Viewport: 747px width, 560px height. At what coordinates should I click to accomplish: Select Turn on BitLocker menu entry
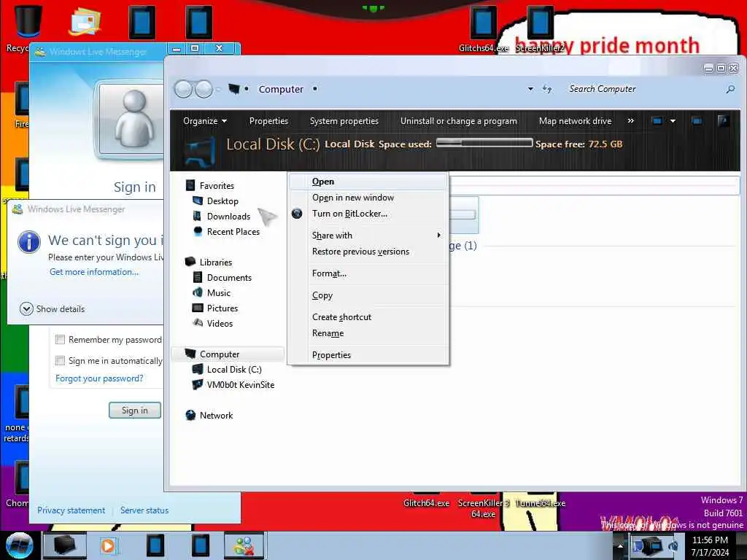pyautogui.click(x=368, y=214)
